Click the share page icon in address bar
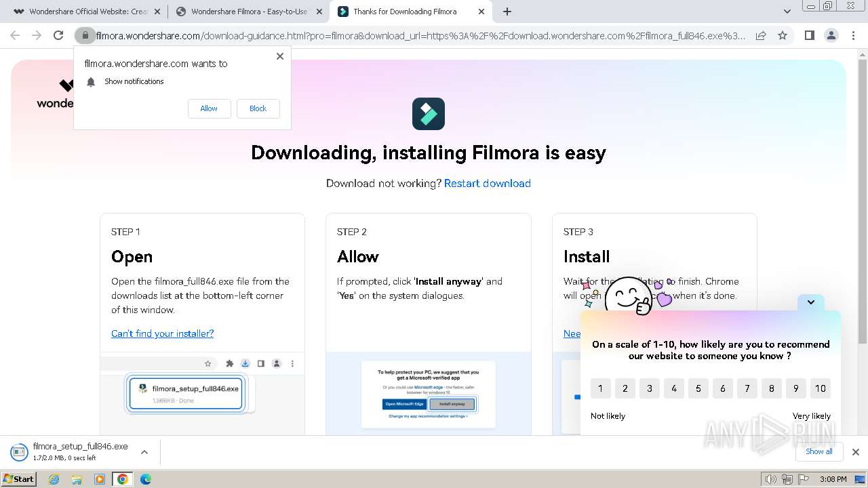Image resolution: width=868 pixels, height=488 pixels. click(761, 35)
